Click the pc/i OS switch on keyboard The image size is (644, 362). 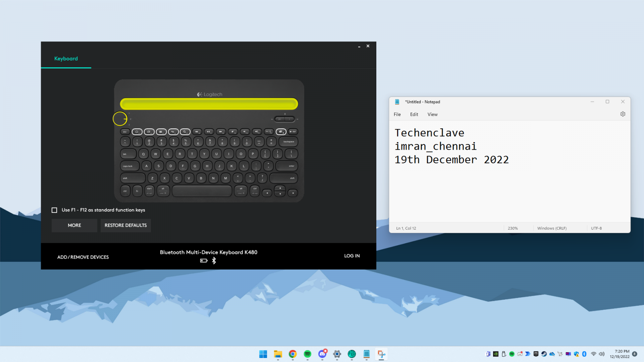[285, 119]
